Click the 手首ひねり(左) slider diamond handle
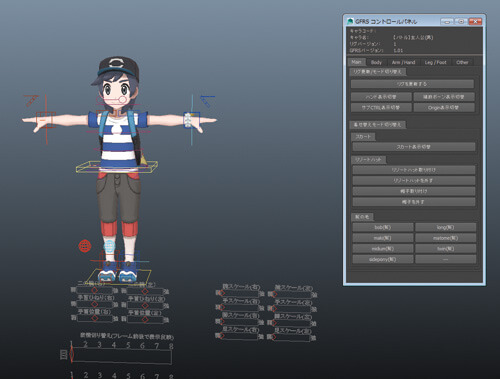 point(145,305)
